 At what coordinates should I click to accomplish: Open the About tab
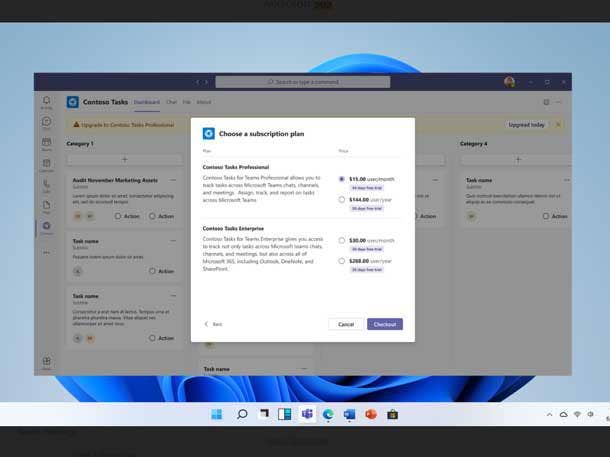pyautogui.click(x=204, y=102)
